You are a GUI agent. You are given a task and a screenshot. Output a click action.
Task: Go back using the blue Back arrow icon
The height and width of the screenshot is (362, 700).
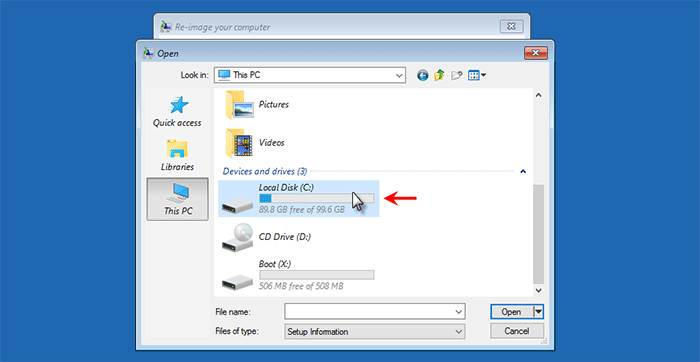[x=422, y=75]
